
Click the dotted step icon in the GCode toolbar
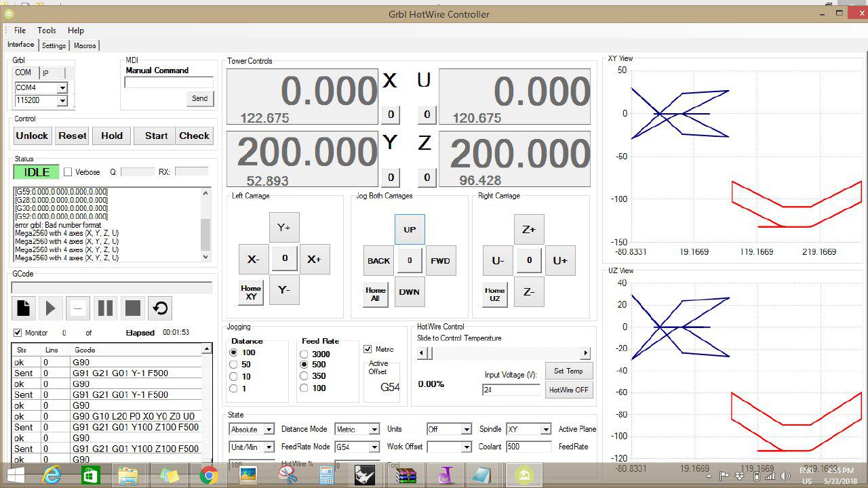tap(78, 308)
